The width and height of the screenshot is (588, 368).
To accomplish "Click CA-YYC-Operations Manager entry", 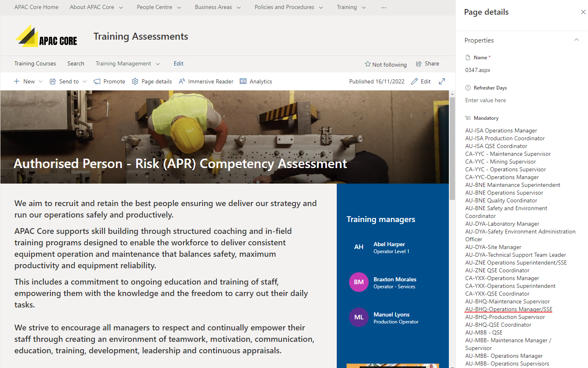I will point(502,177).
